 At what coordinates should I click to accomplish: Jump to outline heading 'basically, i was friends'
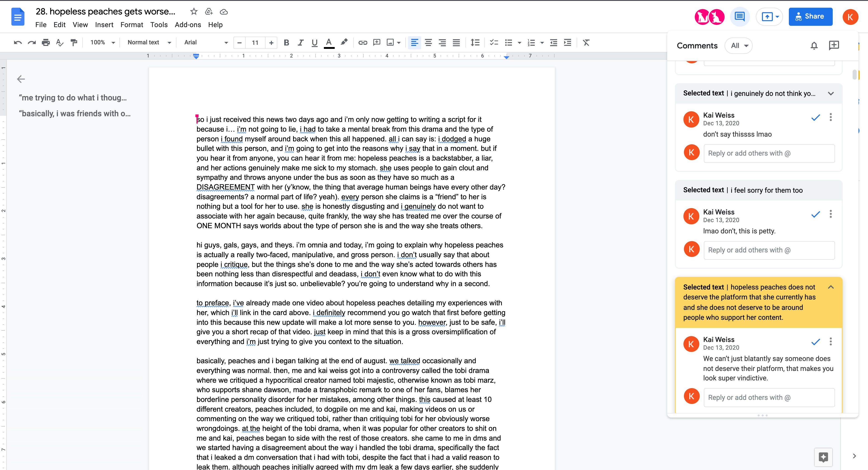pyautogui.click(x=75, y=114)
